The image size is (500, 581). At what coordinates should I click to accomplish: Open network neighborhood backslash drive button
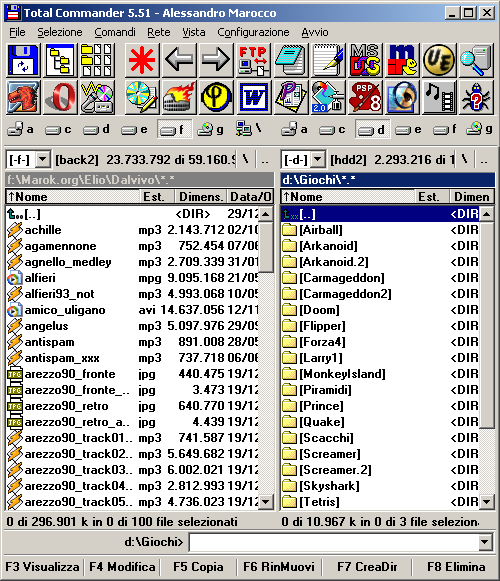249,129
